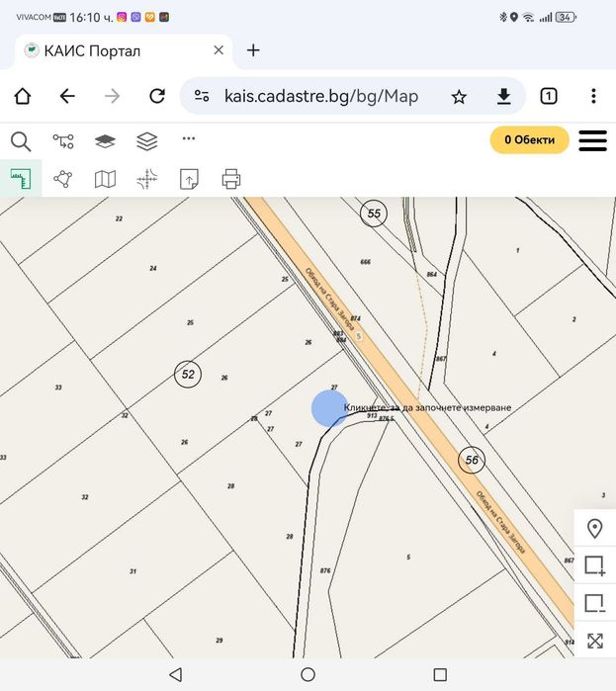Click the full extent expand arrows icon
616x691 pixels.
pyautogui.click(x=595, y=641)
